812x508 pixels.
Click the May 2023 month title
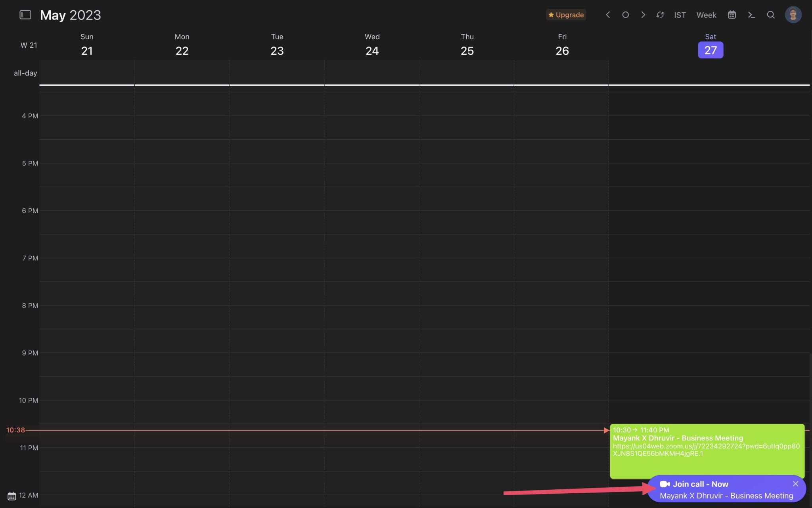pyautogui.click(x=71, y=15)
